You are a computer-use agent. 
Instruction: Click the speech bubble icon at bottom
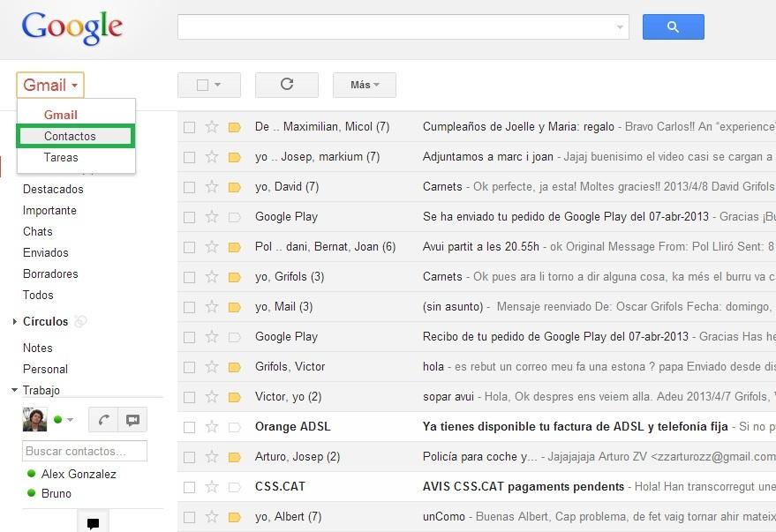point(93,522)
